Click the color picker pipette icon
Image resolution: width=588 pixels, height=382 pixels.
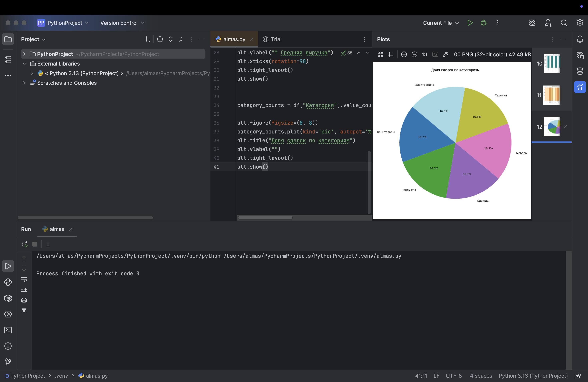(x=446, y=54)
